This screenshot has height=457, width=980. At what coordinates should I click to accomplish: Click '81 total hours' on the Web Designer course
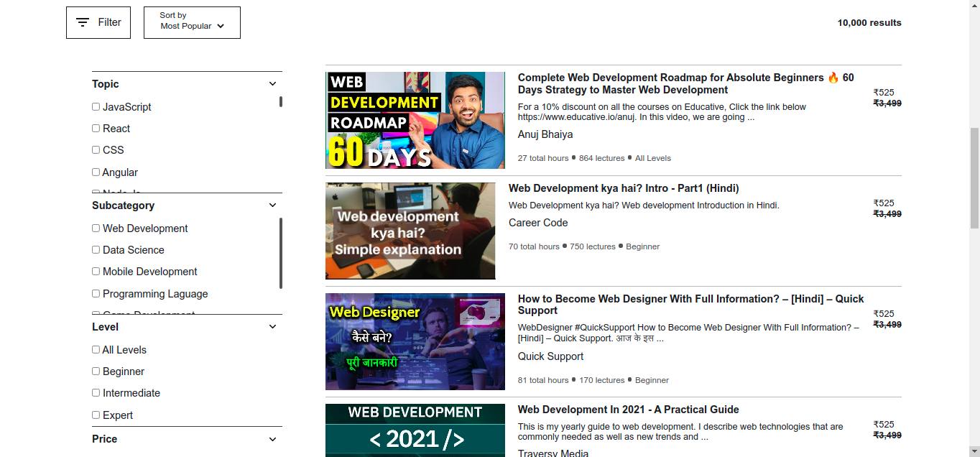tap(543, 380)
